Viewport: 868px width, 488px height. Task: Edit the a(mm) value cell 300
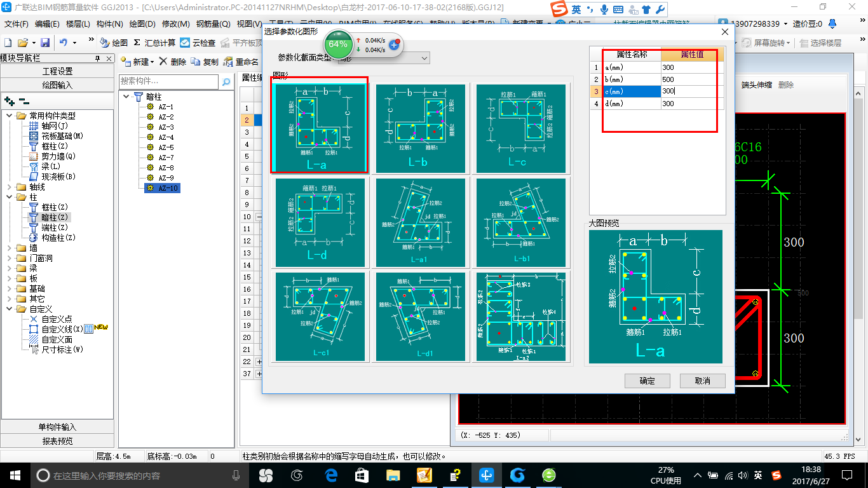693,67
